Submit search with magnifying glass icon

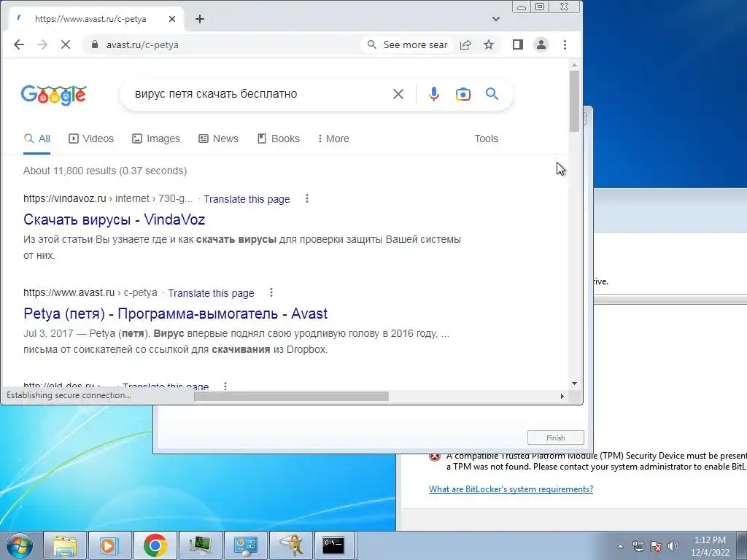(x=492, y=94)
